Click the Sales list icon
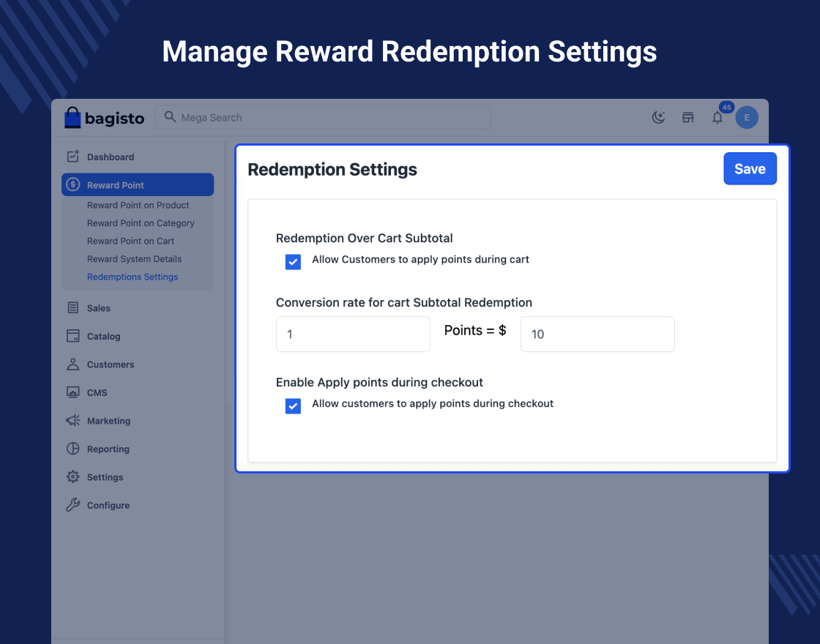 tap(72, 307)
